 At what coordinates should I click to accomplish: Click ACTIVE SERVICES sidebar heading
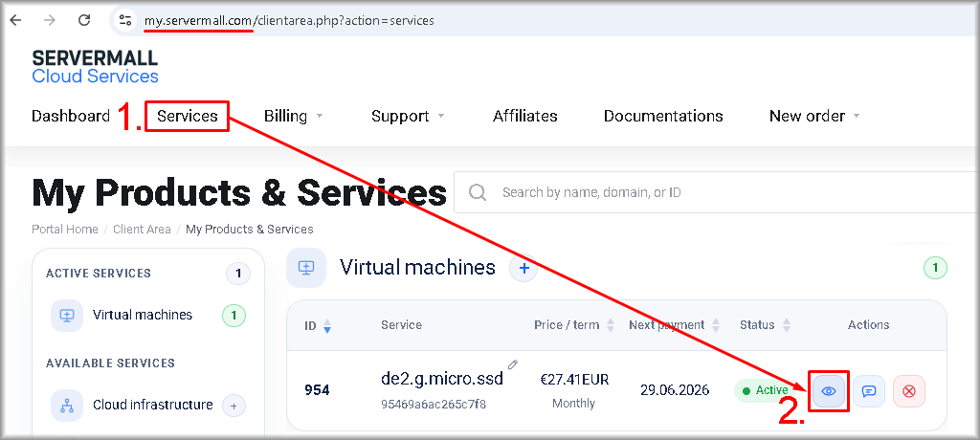coord(99,274)
